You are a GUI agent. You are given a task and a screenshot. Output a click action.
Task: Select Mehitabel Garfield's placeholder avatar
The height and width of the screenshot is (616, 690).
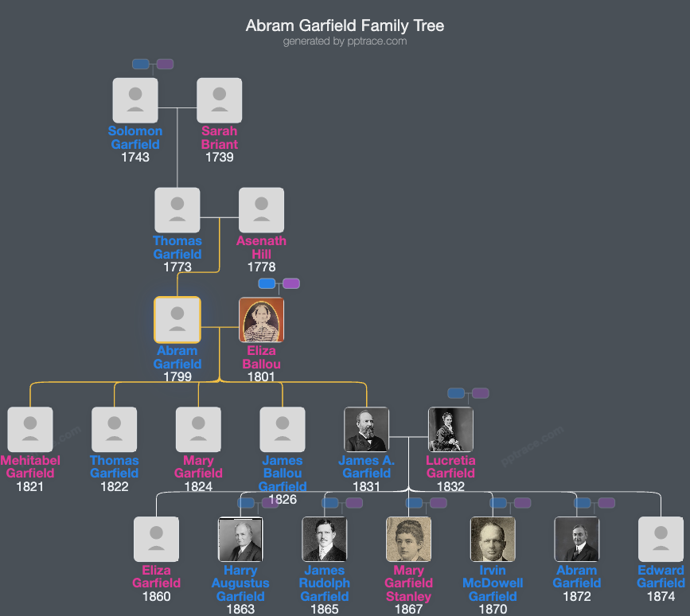tap(30, 428)
